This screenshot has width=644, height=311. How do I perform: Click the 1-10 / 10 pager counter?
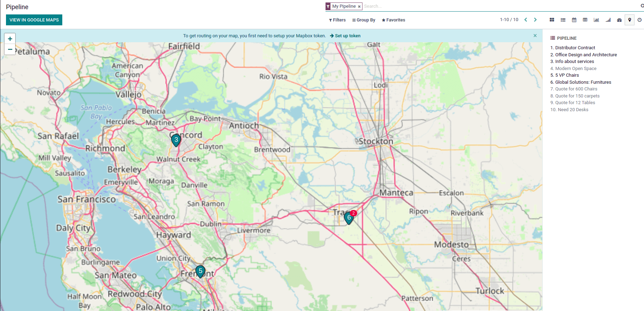tap(509, 20)
